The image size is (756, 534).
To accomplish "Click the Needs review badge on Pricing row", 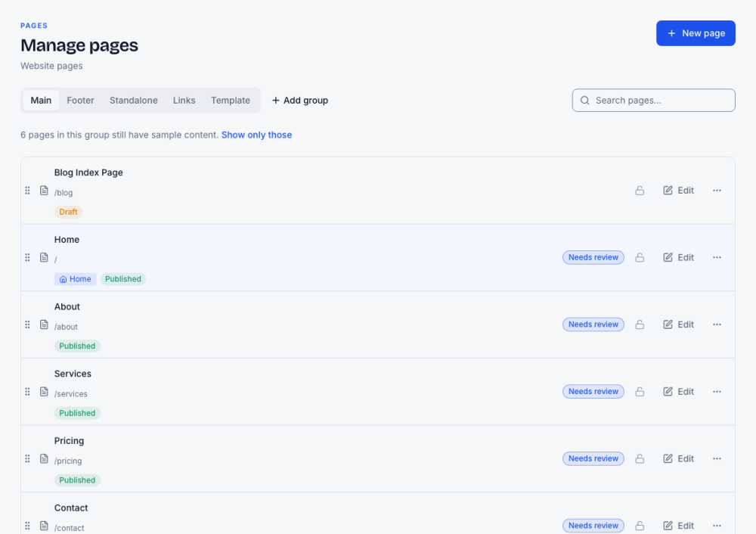I will tap(593, 459).
